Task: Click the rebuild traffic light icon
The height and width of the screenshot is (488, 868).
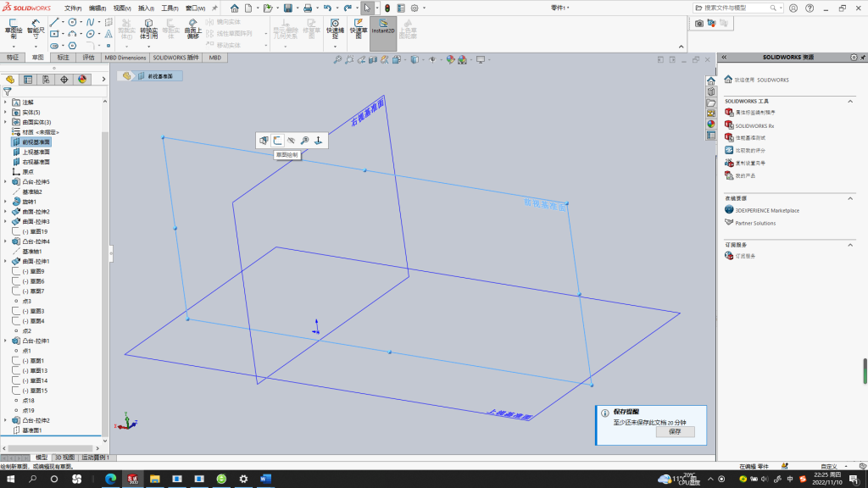Action: [387, 8]
